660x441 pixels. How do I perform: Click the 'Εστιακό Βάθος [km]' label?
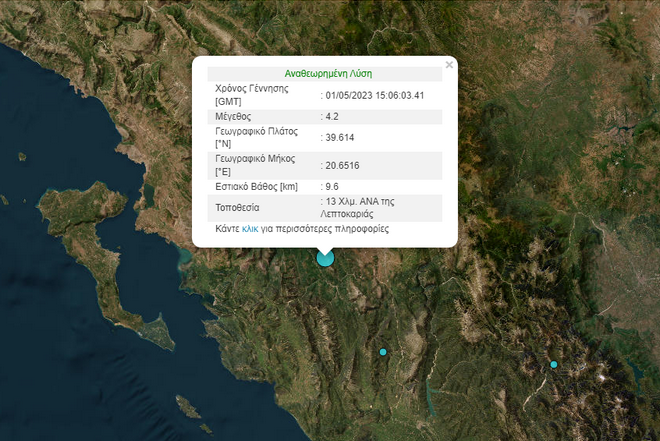tap(256, 187)
